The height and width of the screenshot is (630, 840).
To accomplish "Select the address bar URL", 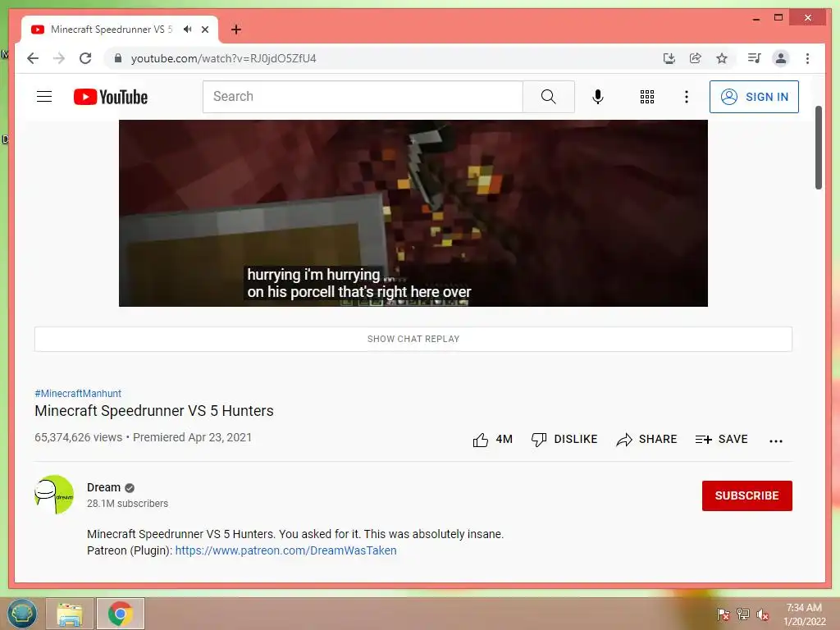I will (223, 58).
